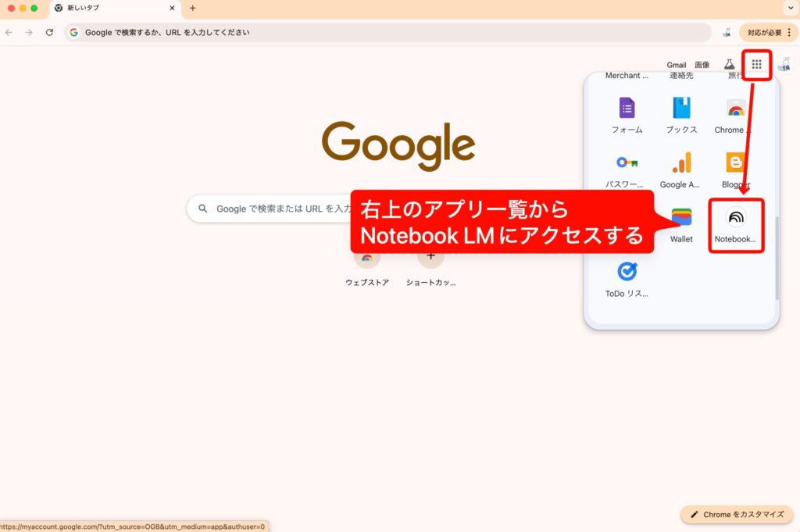Toggle the Google apps grid launcher
Image resolution: width=800 pixels, height=532 pixels.
coord(756,65)
